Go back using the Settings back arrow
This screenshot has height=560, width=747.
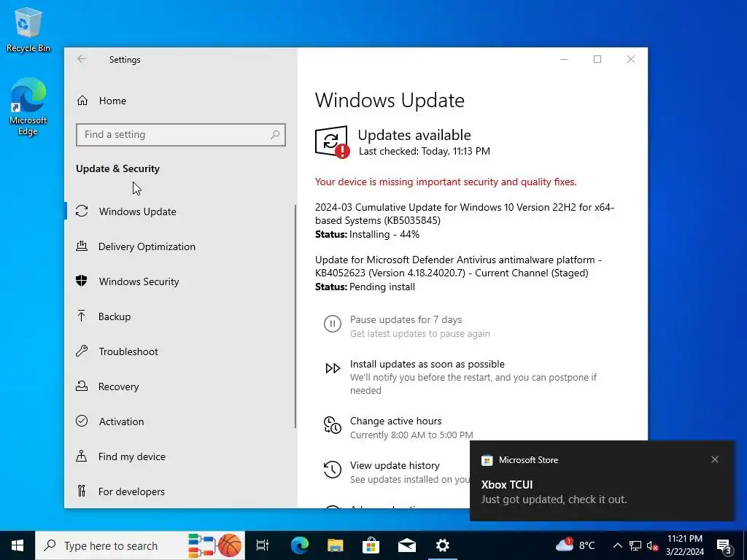[82, 59]
